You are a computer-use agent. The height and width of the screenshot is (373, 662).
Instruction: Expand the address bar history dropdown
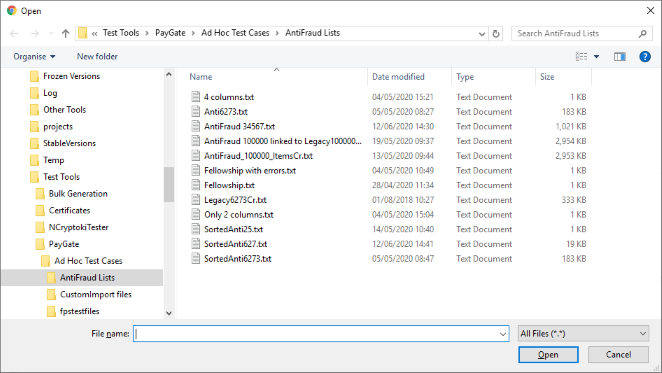(x=482, y=34)
